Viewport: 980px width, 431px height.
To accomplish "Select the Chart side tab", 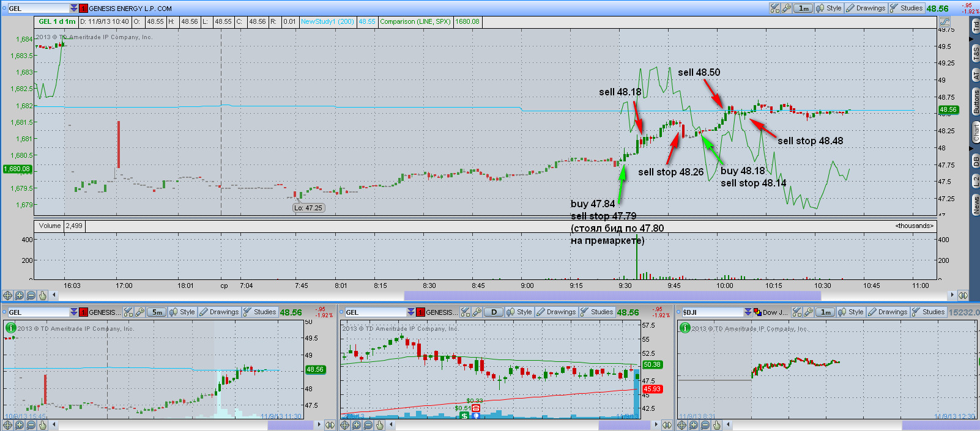I will pyautogui.click(x=975, y=132).
